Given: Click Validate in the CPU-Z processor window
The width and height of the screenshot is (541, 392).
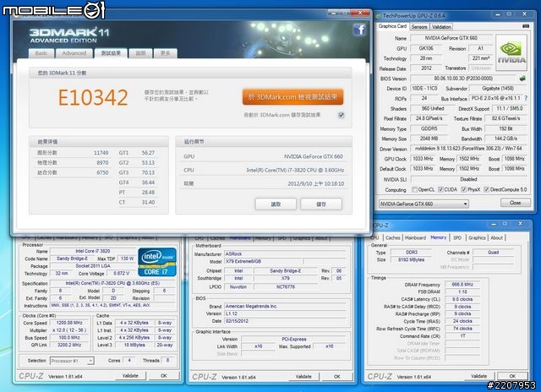Looking at the screenshot, I should tap(130, 376).
